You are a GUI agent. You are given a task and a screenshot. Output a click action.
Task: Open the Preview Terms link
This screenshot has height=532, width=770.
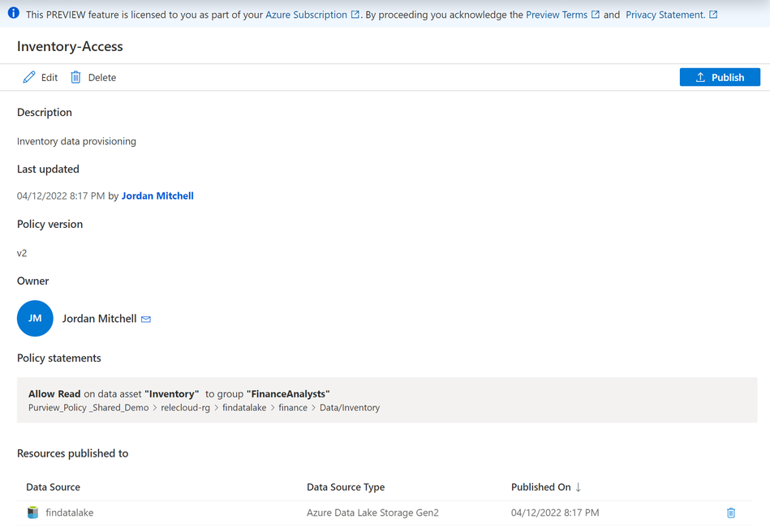point(557,15)
